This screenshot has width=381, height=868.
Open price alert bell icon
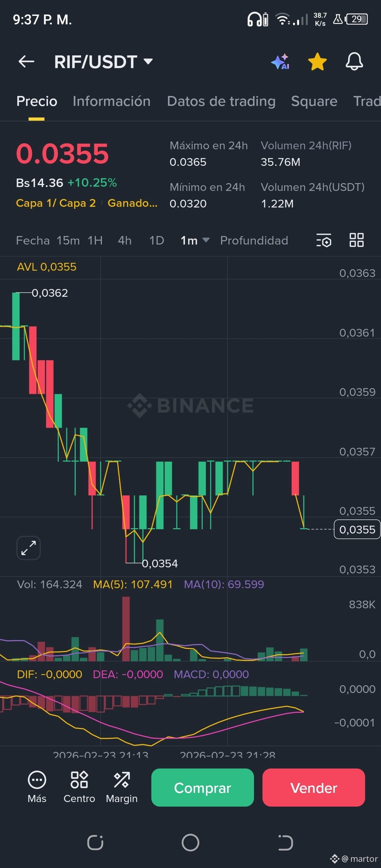(354, 62)
